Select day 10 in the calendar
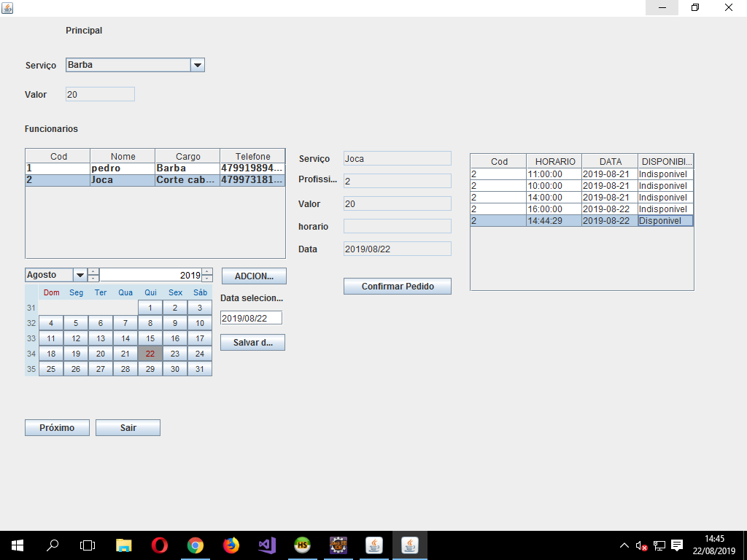 click(x=200, y=323)
